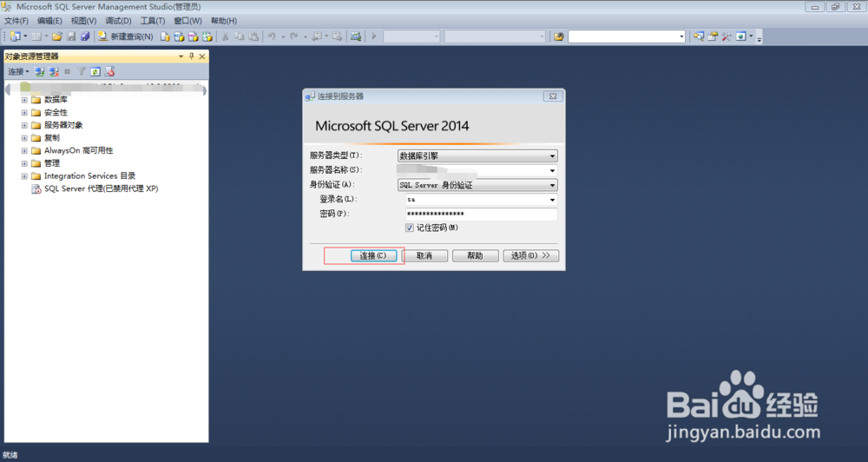Click the web browser window icon

click(740, 36)
